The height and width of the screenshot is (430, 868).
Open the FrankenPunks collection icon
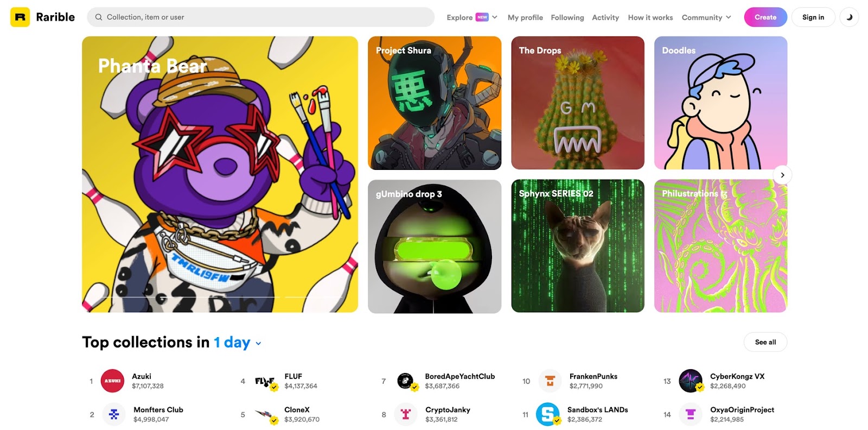point(550,381)
